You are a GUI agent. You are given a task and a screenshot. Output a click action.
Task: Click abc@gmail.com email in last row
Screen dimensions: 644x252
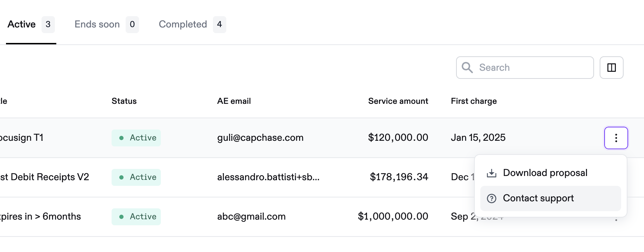tap(251, 216)
